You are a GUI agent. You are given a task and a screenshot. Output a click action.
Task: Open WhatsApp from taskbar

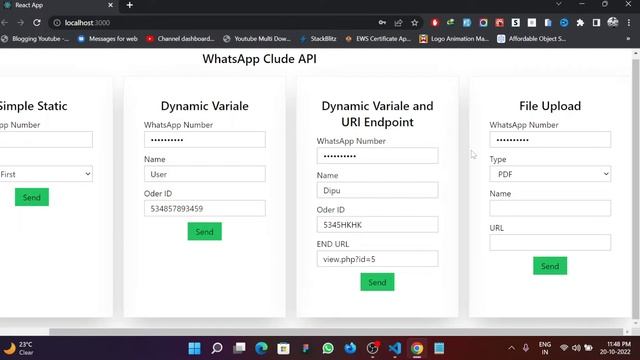click(x=328, y=348)
